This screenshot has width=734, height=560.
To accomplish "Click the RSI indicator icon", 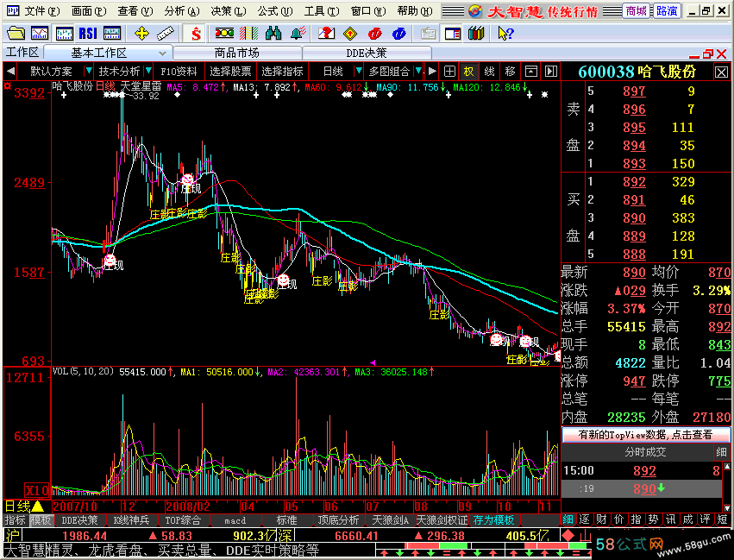I will [88, 34].
